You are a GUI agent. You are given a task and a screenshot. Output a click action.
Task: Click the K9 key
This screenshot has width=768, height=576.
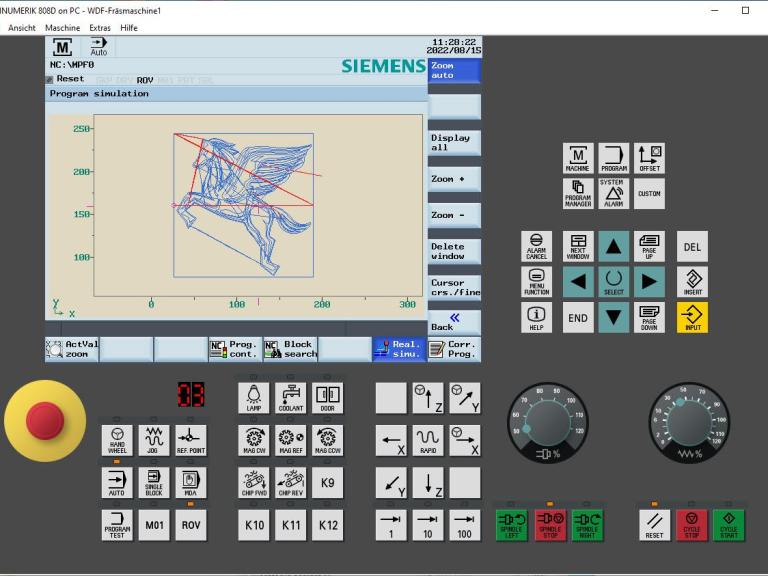tap(328, 482)
